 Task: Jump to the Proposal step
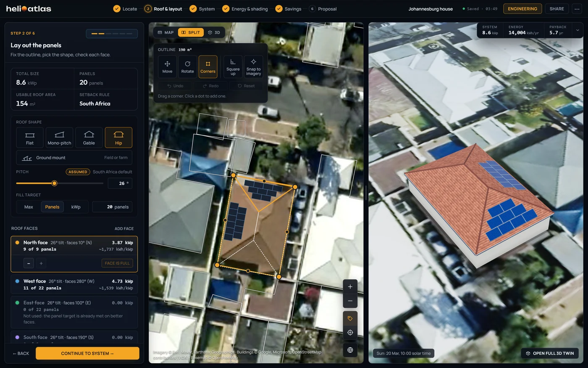323,9
